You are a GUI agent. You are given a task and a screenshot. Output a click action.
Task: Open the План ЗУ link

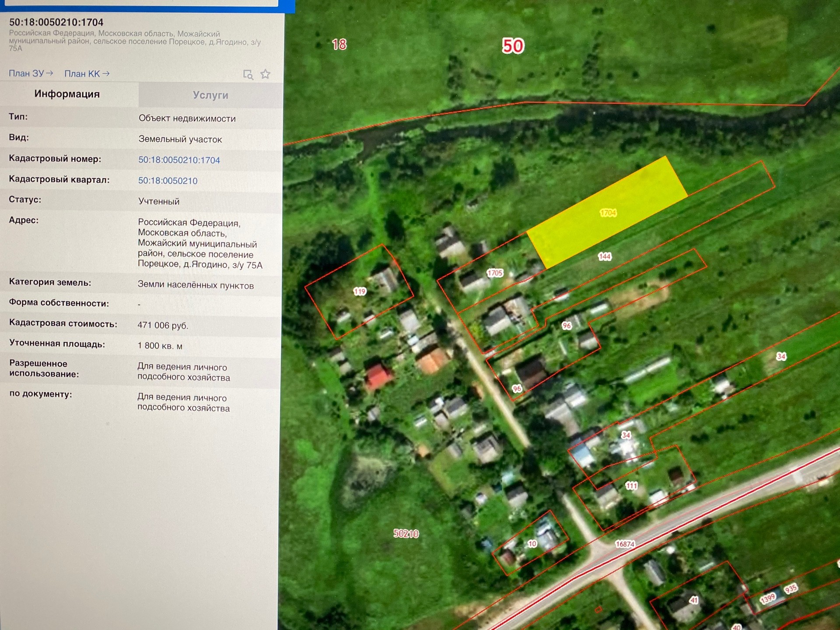pos(31,73)
